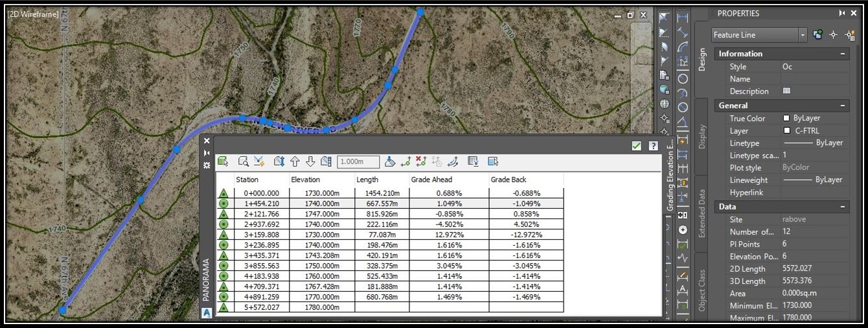Click the Set Increment icon beside the 1.000m field
This screenshot has height=328, width=868.
coord(326,161)
